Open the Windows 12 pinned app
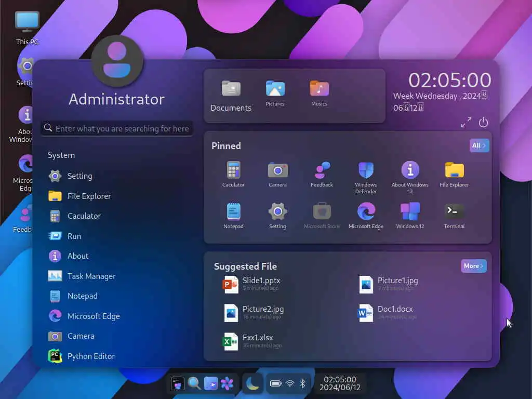 coord(410,216)
